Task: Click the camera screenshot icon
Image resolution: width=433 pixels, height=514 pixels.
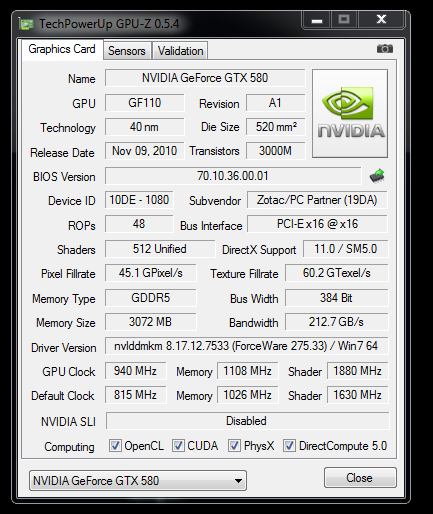Action: click(x=385, y=49)
